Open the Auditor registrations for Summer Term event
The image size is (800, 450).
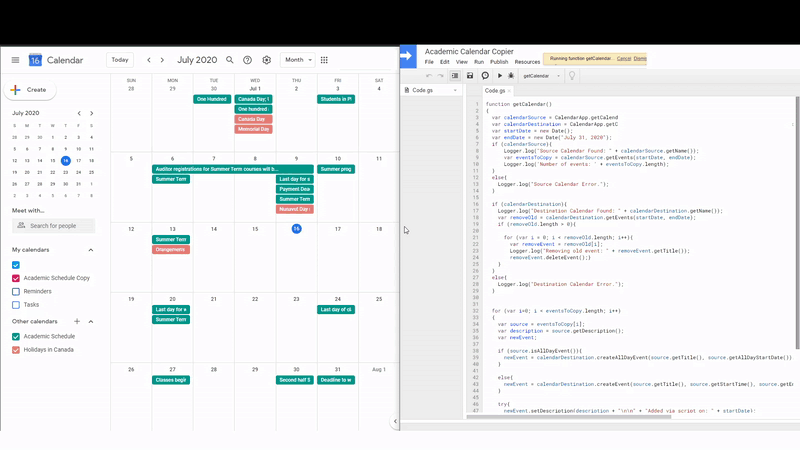(x=233, y=169)
